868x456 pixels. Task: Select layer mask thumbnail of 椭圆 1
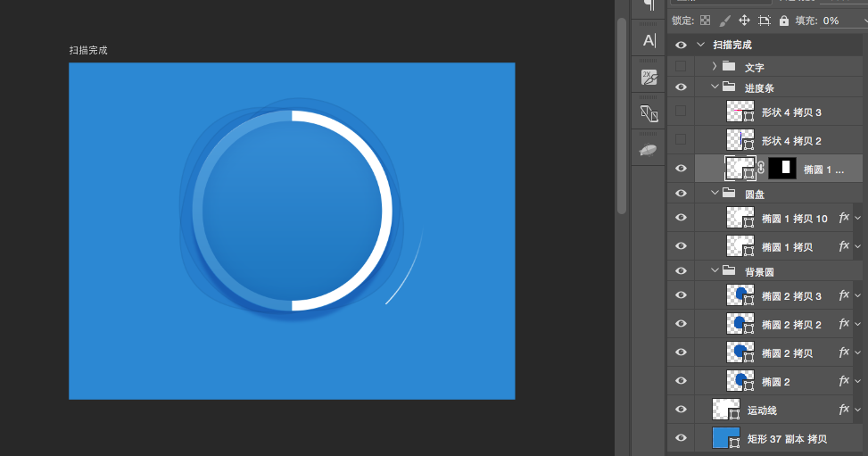coord(782,168)
